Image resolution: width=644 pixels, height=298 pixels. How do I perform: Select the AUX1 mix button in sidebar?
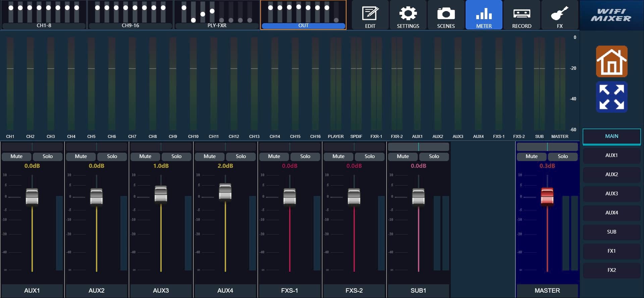pyautogui.click(x=611, y=155)
